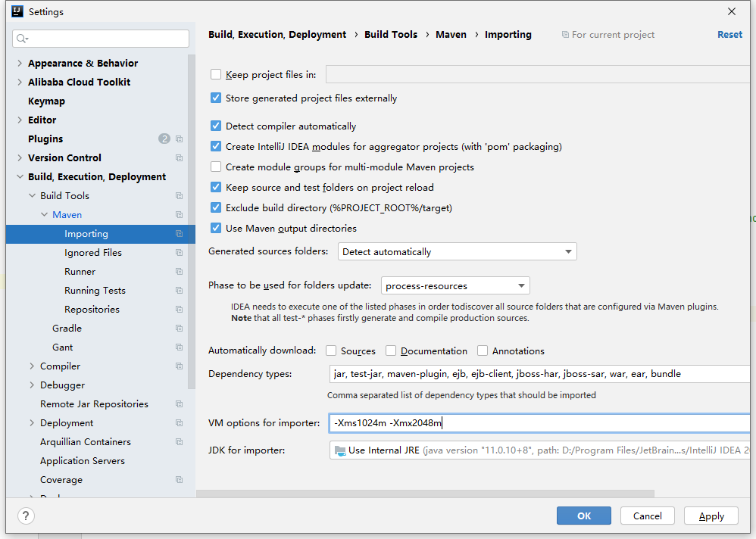This screenshot has width=756, height=539.
Task: Collapse Build, Execution, Deployment section
Action: [20, 177]
